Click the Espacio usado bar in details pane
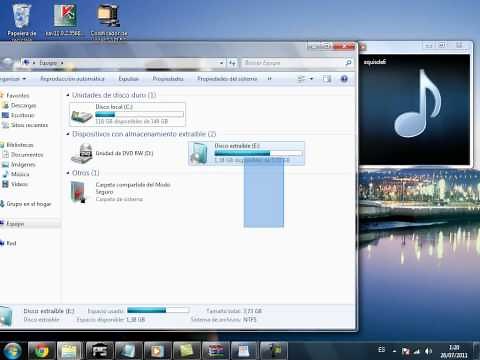This screenshot has height=360, width=480. (x=158, y=310)
